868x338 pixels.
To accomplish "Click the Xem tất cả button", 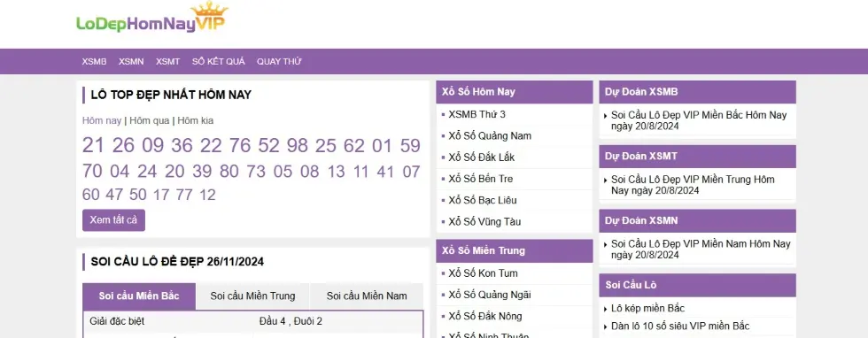I will 113,219.
